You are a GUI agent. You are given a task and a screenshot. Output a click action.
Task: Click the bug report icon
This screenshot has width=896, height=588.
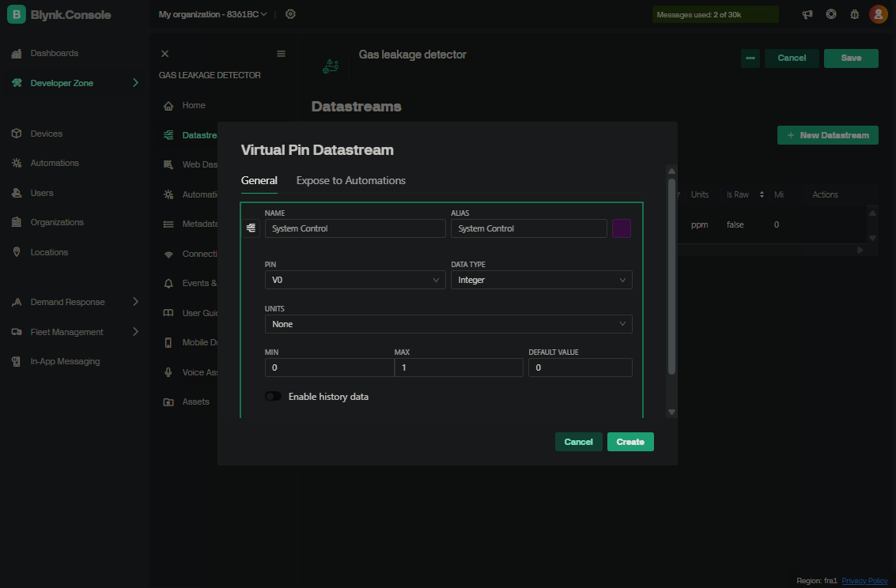point(854,14)
